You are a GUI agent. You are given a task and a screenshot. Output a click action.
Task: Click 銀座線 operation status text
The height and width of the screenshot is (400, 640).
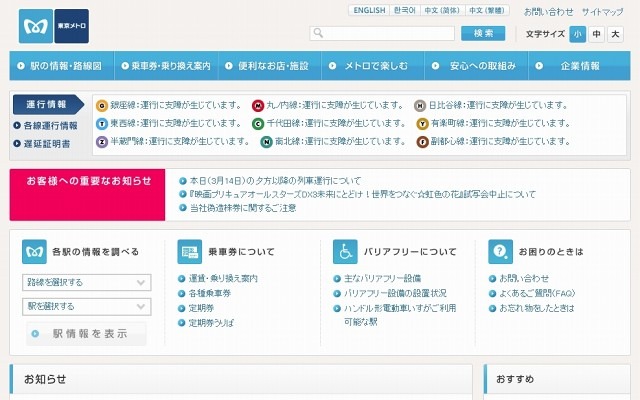176,106
